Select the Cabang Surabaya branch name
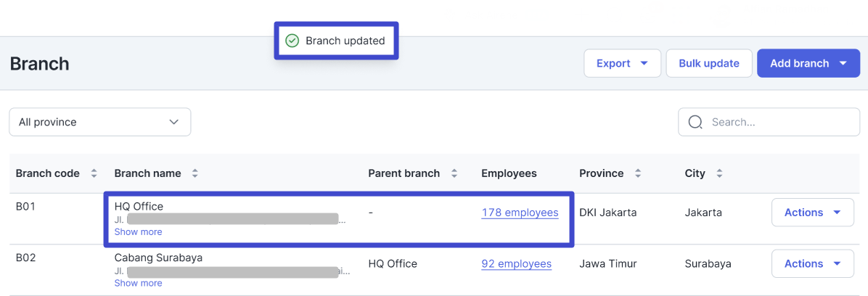Screen dimensions: 868x296 158,258
